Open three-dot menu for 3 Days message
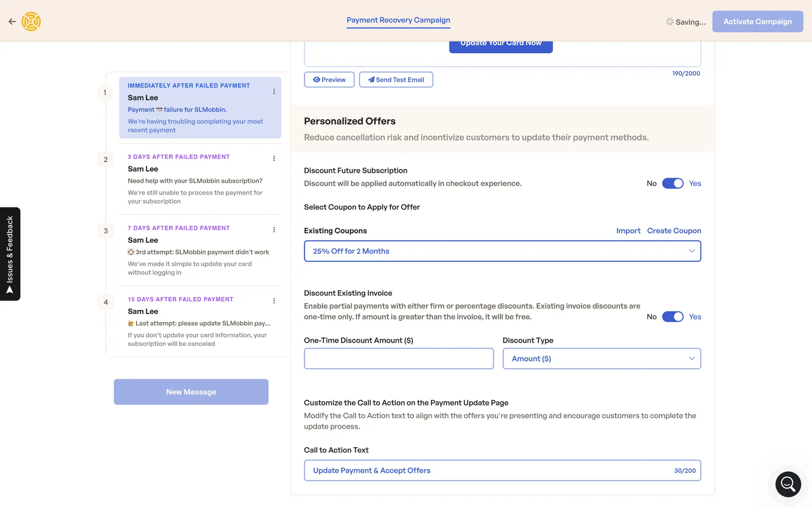The width and height of the screenshot is (812, 508). tap(274, 158)
